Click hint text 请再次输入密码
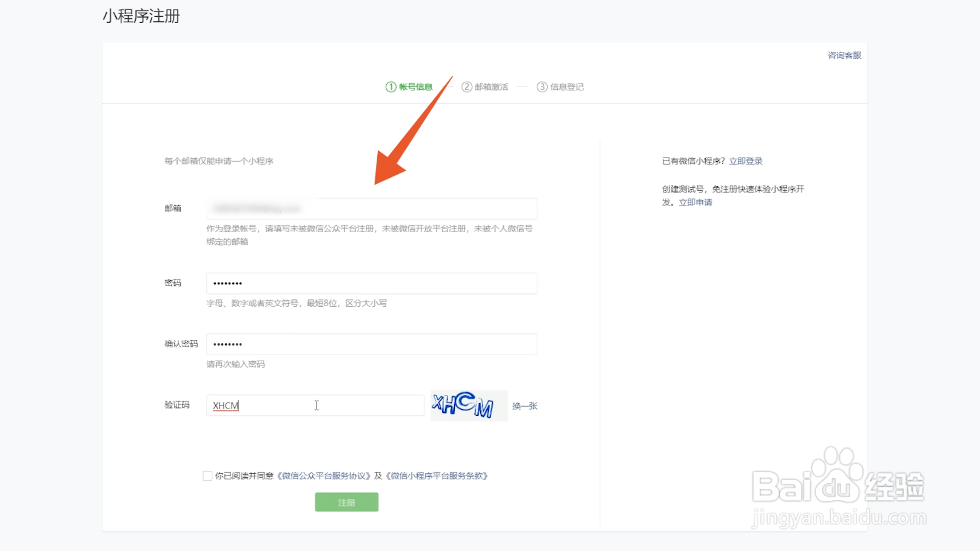 coord(235,364)
